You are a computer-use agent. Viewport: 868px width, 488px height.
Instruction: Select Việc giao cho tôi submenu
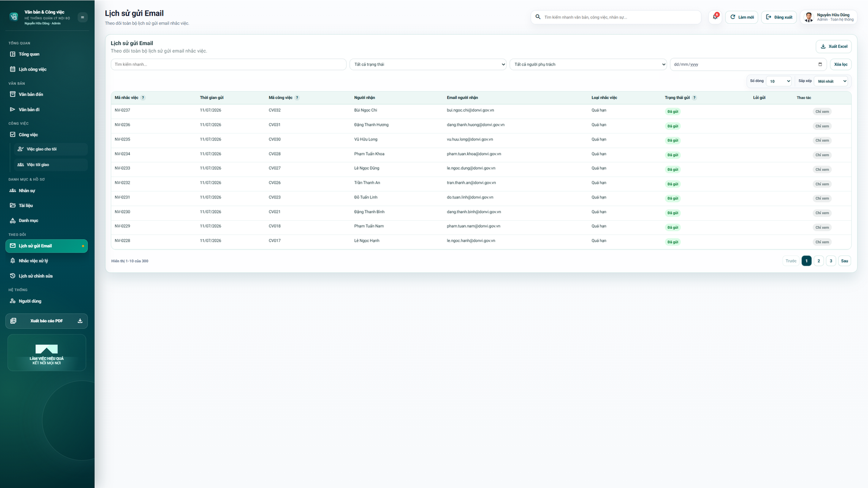[x=51, y=149]
